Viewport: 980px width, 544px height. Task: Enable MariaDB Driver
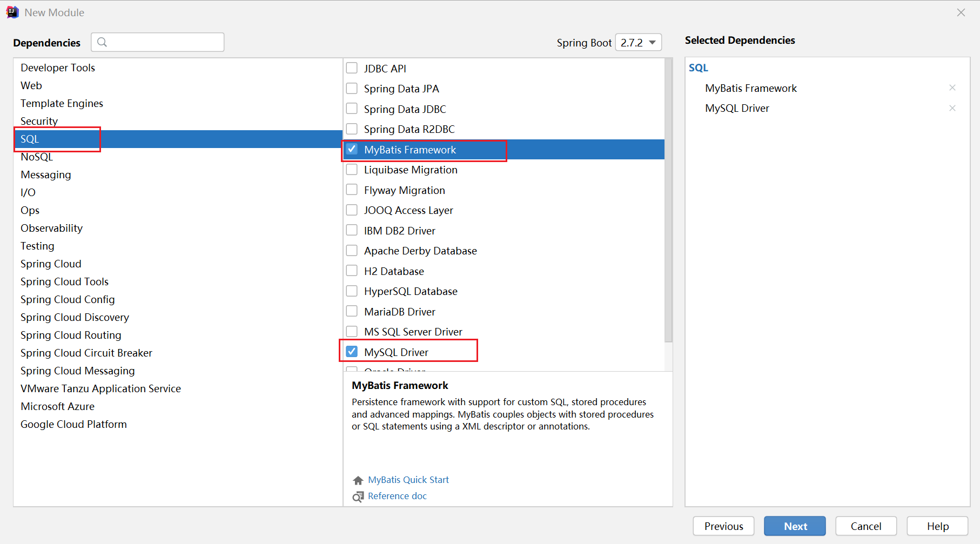click(352, 311)
